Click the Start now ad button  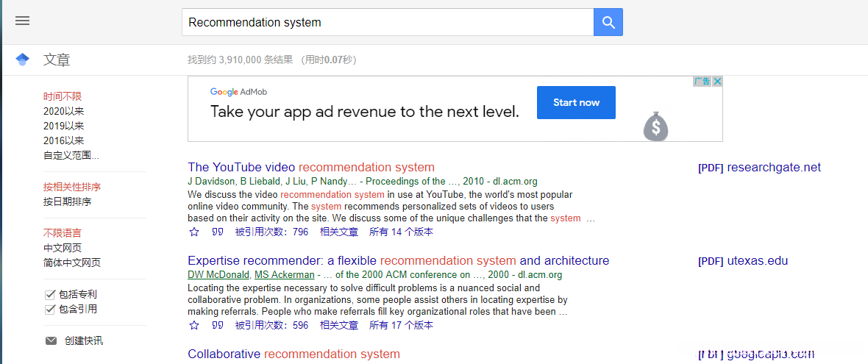(x=576, y=102)
